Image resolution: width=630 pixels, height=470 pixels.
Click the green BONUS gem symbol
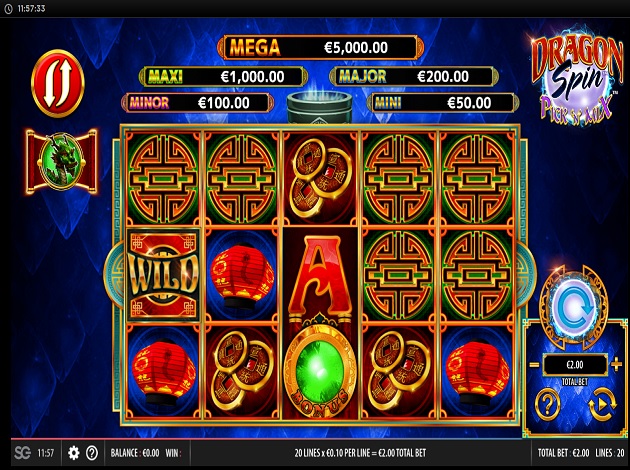tap(320, 369)
